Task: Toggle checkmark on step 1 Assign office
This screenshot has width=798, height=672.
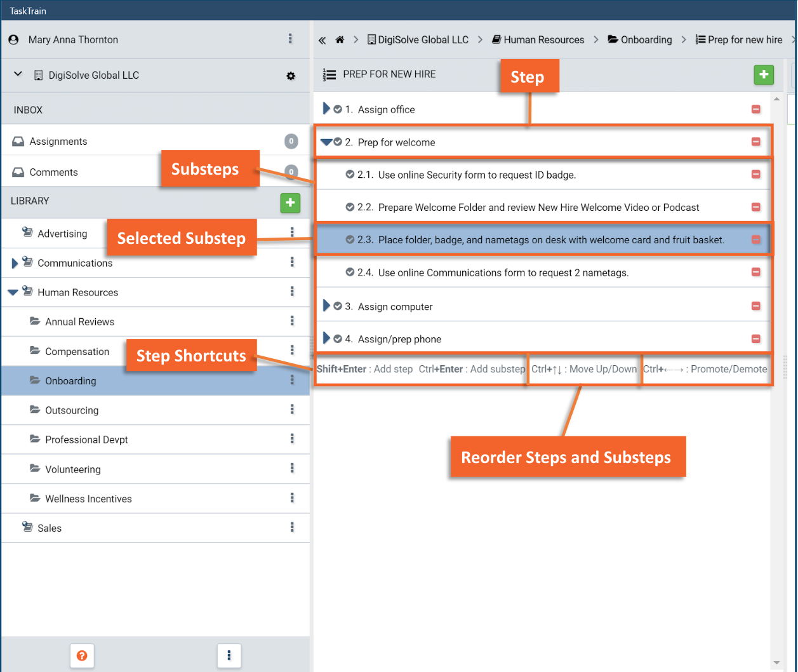Action: point(338,109)
